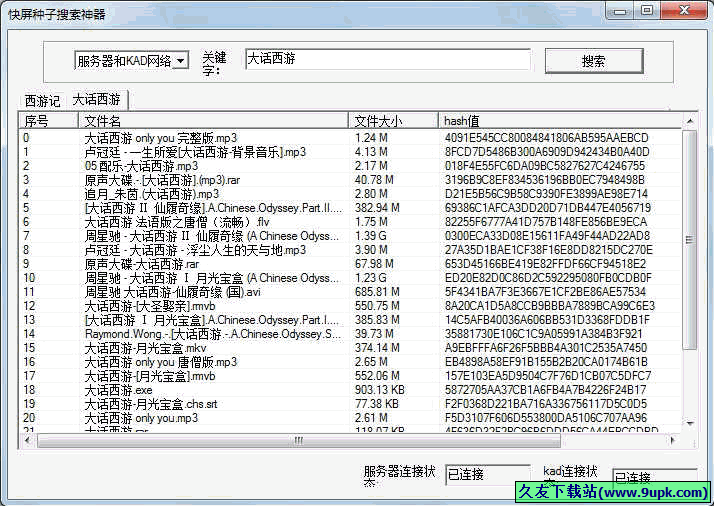Select 卢冠廷 - 浮尘人生的天与地.mp3 row
714x506 pixels.
tap(351, 250)
